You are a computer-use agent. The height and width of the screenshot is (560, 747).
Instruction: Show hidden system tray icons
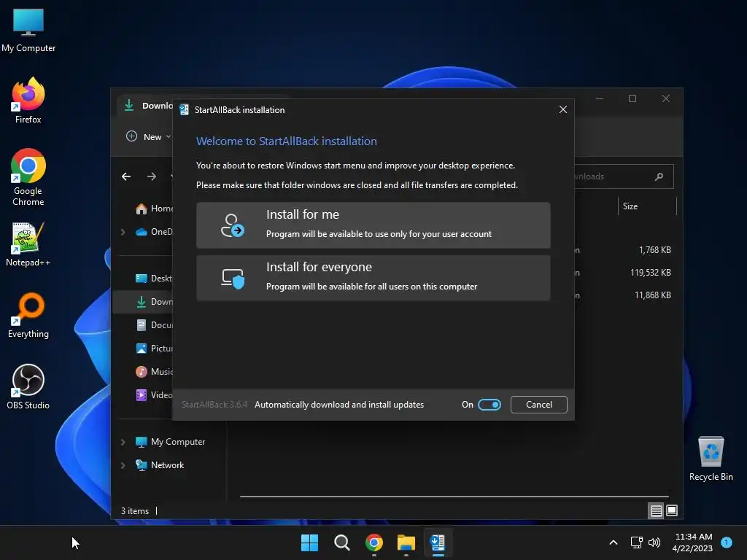613,542
